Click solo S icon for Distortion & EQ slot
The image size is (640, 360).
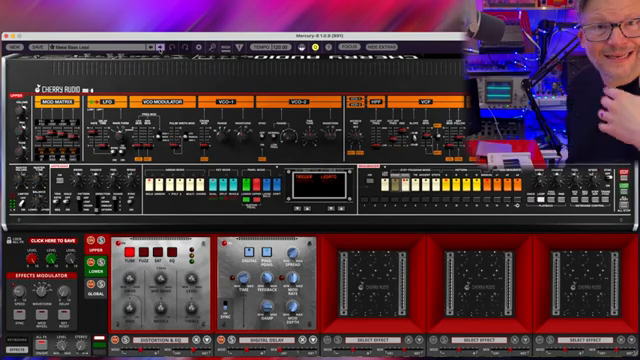tap(126, 340)
